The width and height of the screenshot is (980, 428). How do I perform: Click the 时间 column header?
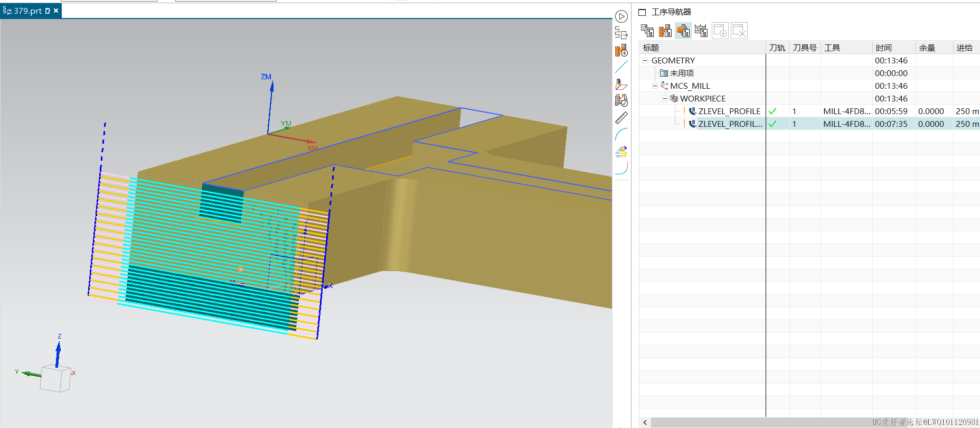point(893,48)
